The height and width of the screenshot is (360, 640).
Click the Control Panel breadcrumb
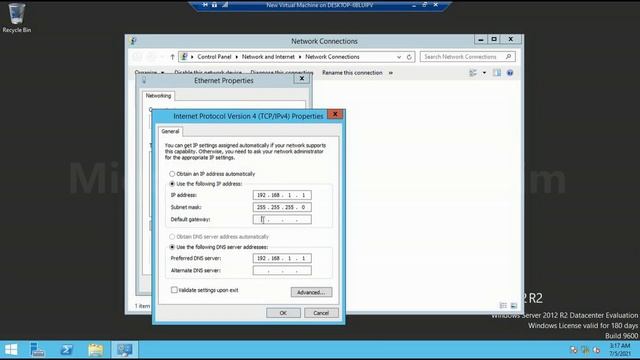214,57
